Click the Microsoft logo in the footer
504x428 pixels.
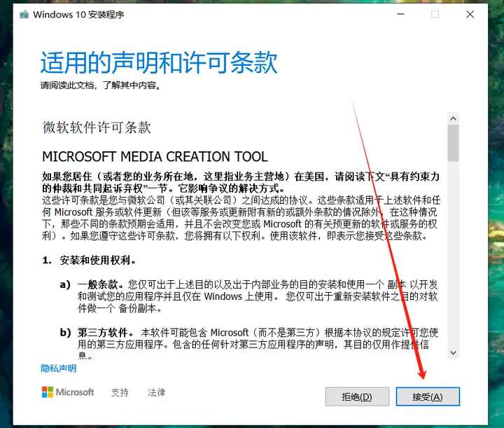68,392
